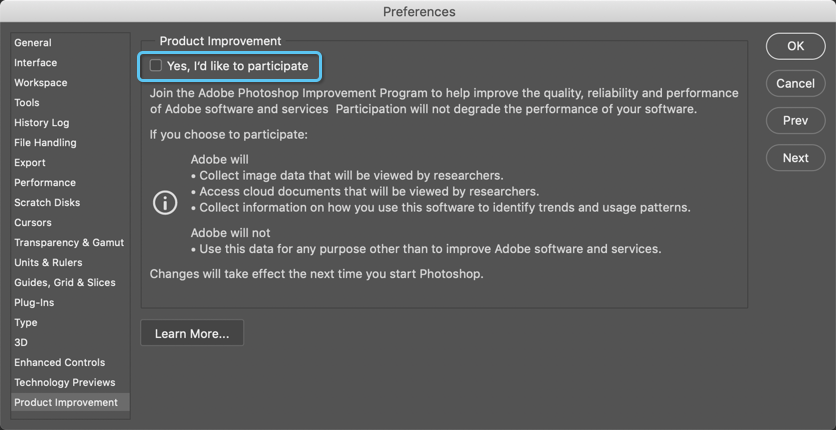Enable the "Yes, I'd like to participate" checkbox
The image size is (836, 430).
point(156,66)
